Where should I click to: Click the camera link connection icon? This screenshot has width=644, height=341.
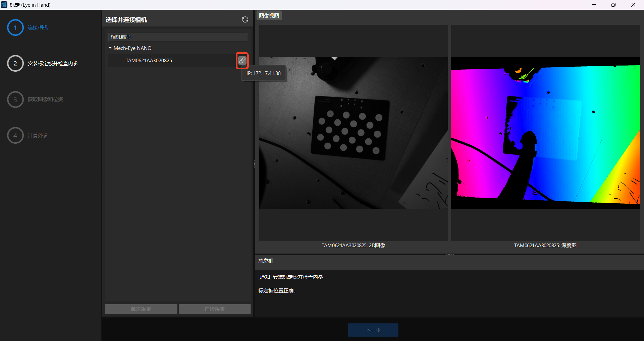click(x=242, y=61)
